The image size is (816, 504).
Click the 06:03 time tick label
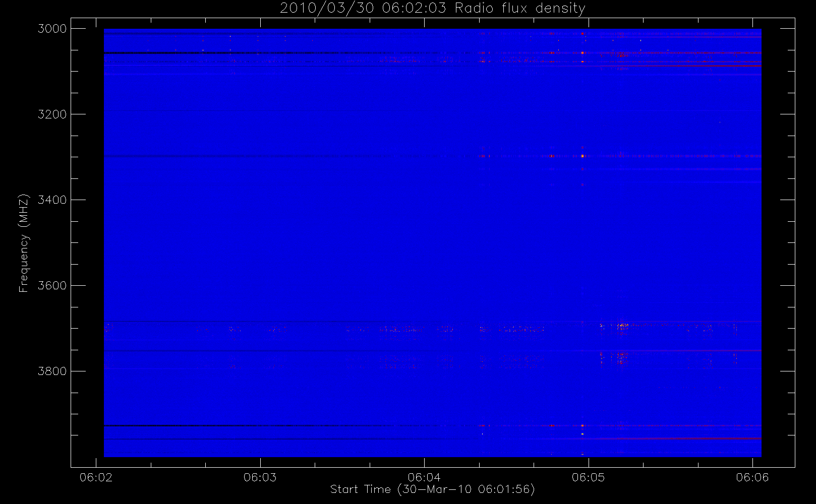(260, 477)
